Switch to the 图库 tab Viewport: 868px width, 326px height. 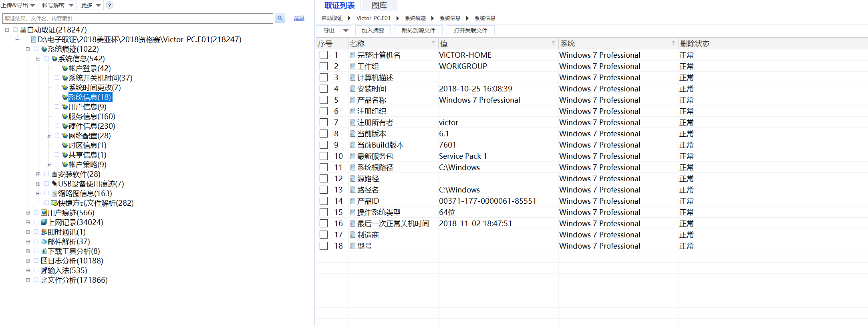point(379,6)
